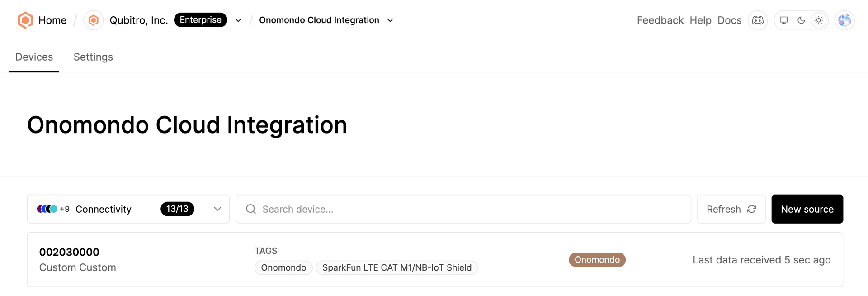This screenshot has height=296, width=868.
Task: Open the Connectivity filter dropdown
Action: point(128,209)
